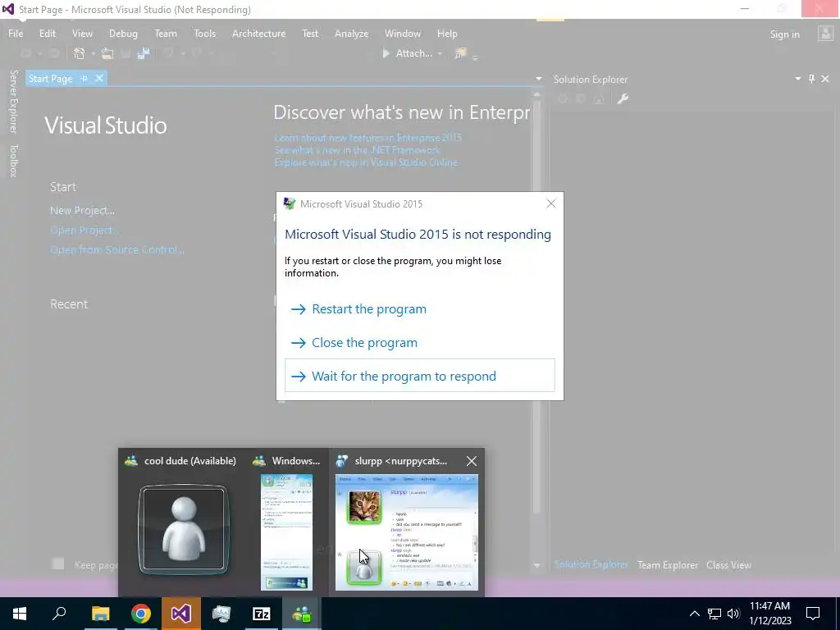840x630 pixels.
Task: Click Open from Source Control... link
Action: 116,249
